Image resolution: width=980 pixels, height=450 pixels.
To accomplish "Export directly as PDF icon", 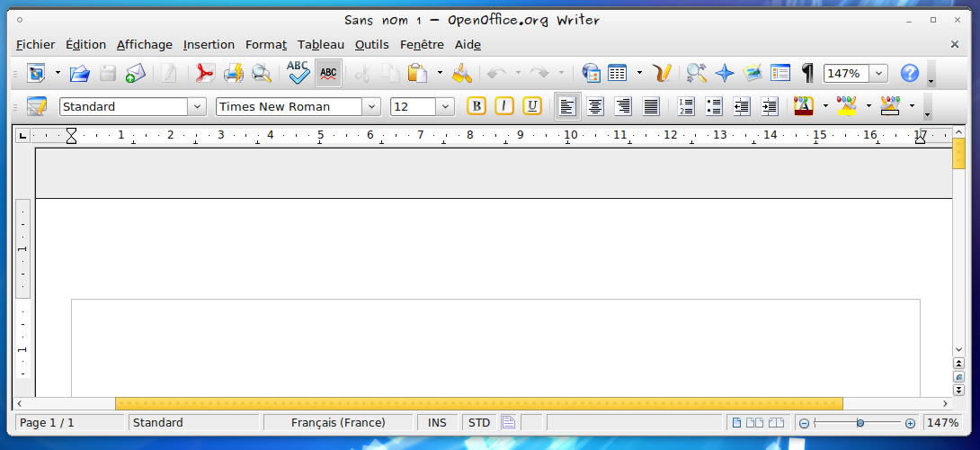I will (204, 73).
